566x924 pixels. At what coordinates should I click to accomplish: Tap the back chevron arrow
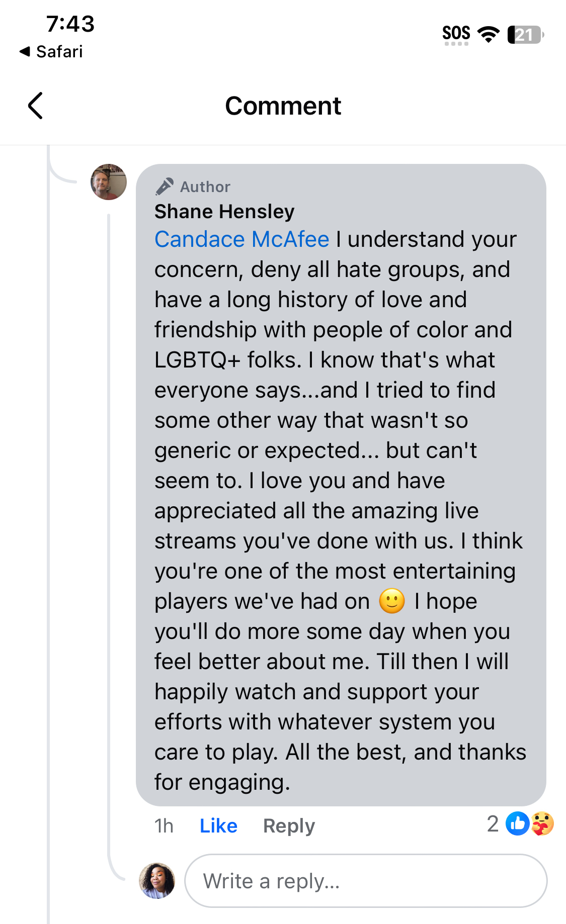click(35, 106)
